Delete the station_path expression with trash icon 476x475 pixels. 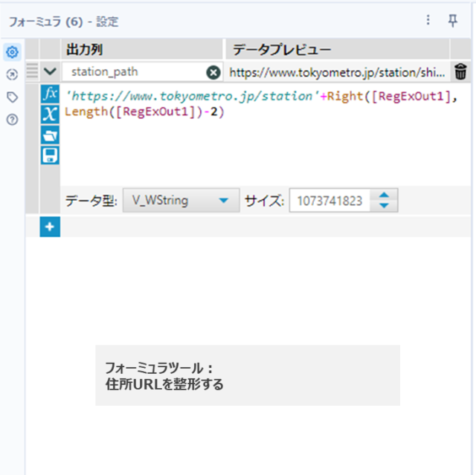pos(461,72)
